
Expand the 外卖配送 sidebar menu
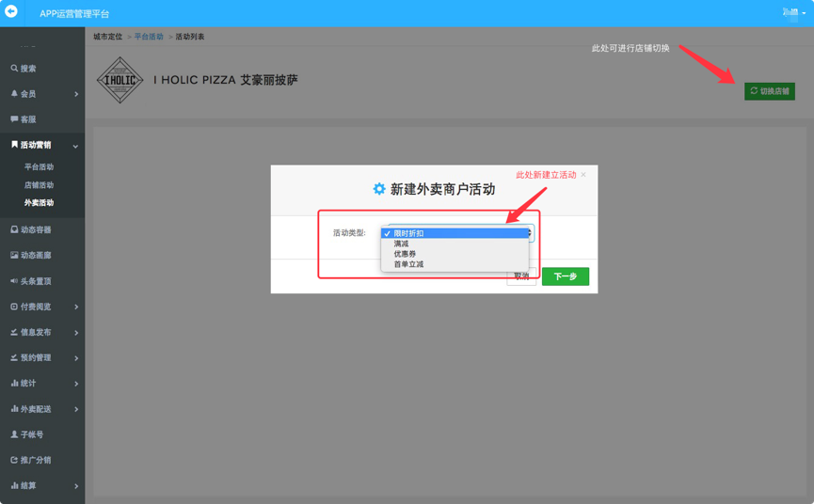(x=42, y=409)
